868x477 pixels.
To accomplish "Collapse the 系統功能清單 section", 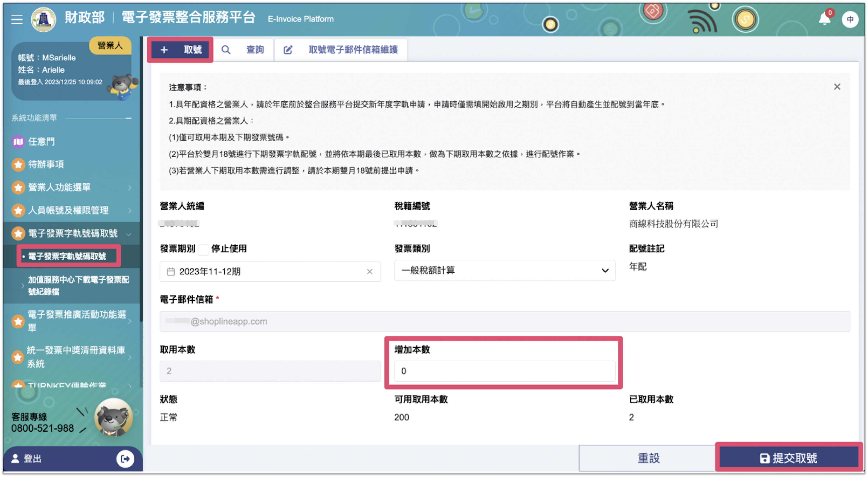I will click(x=128, y=118).
